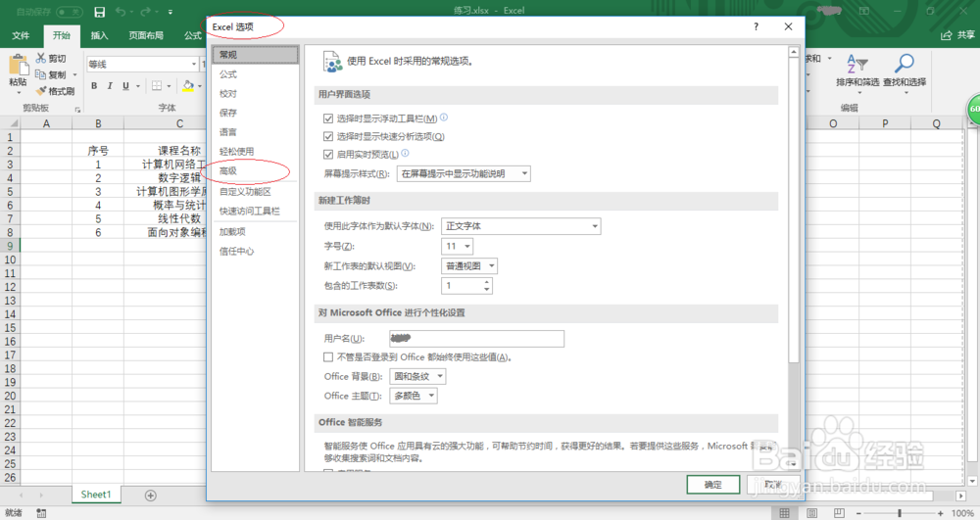Click the 复制 copy icon
This screenshot has height=520, width=980.
pos(40,74)
